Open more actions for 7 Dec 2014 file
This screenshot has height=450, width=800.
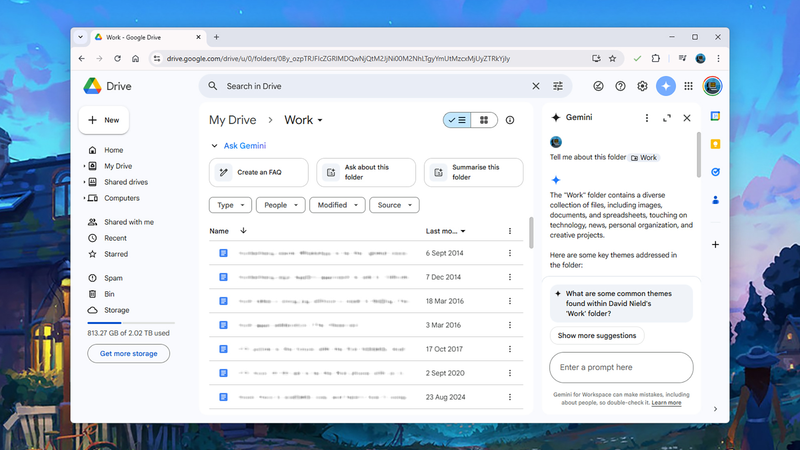pyautogui.click(x=510, y=277)
